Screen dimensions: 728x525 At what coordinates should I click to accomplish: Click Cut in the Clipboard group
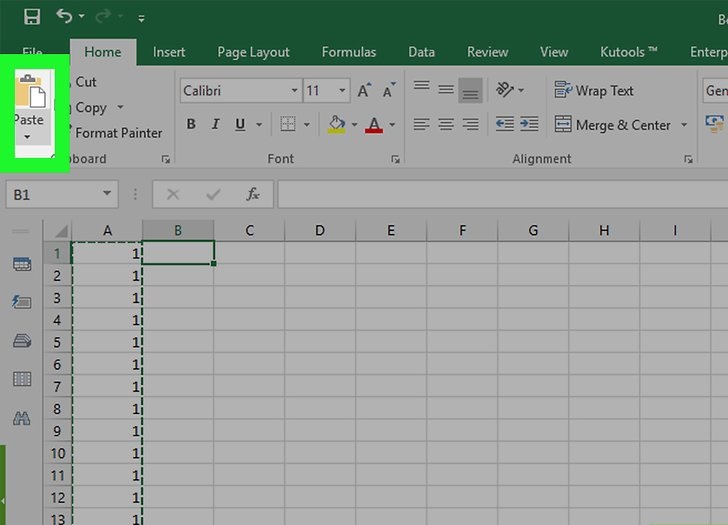tap(85, 82)
